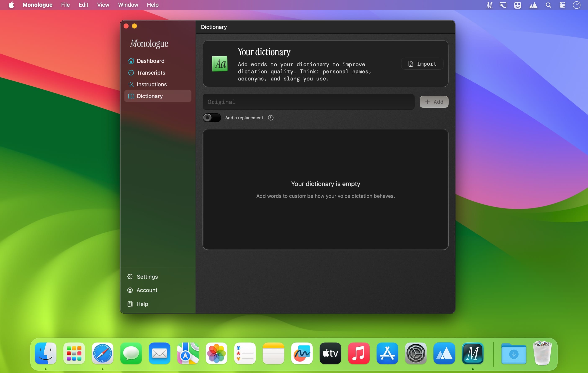The height and width of the screenshot is (373, 588).
Task: Open the Dashboard sidebar item
Action: pyautogui.click(x=150, y=61)
